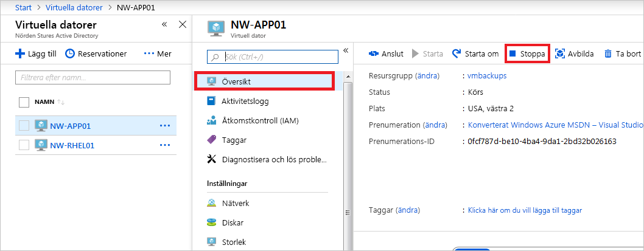The height and width of the screenshot is (251, 644).
Task: Open Konverterat Windows Azure MSDN subscription link
Action: click(x=555, y=125)
